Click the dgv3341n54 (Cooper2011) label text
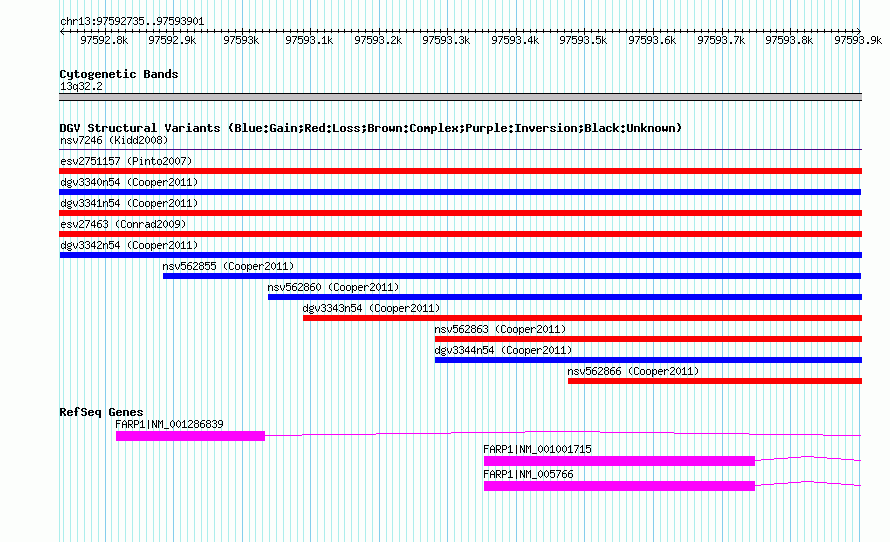This screenshot has height=542, width=890. (x=129, y=203)
